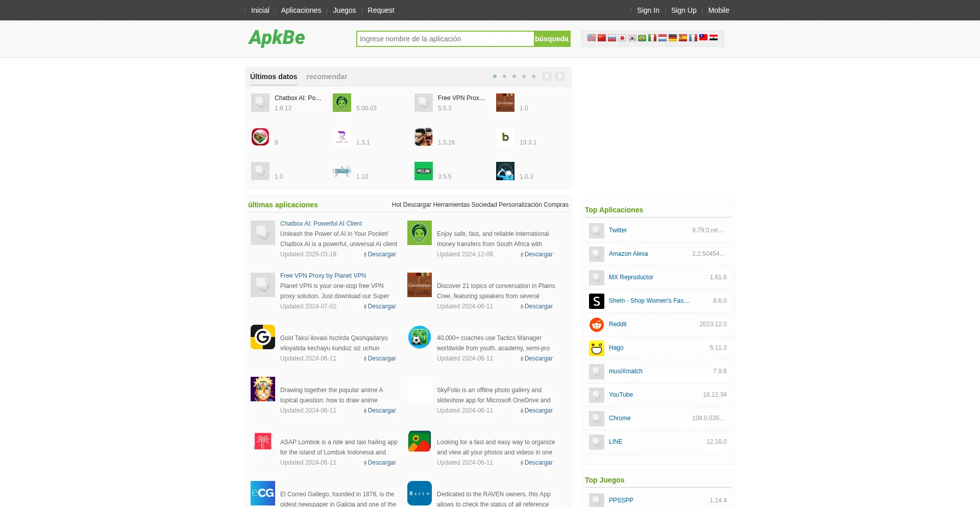980x507 pixels.
Task: Click the Japanese flag language icon
Action: [622, 38]
